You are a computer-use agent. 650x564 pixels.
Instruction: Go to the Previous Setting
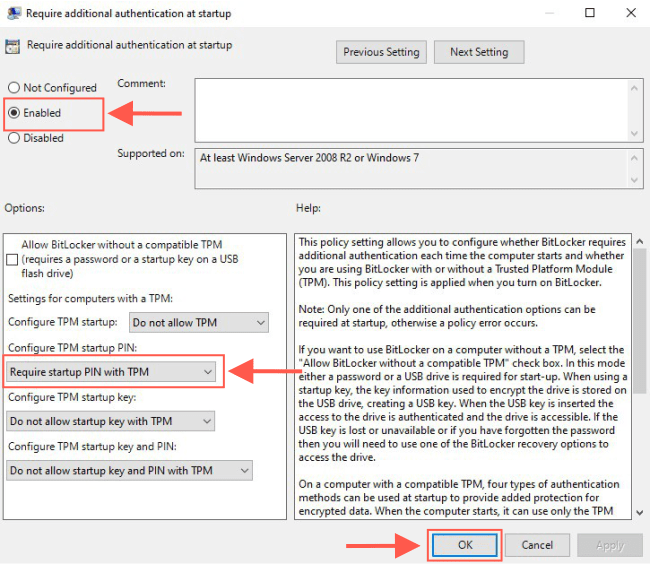(383, 52)
